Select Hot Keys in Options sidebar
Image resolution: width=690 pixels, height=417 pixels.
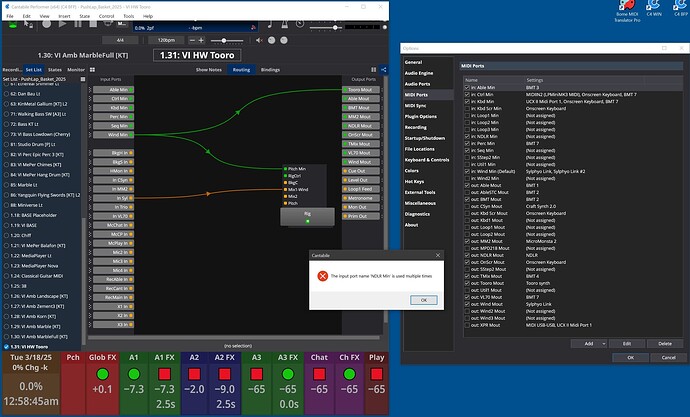click(x=415, y=181)
